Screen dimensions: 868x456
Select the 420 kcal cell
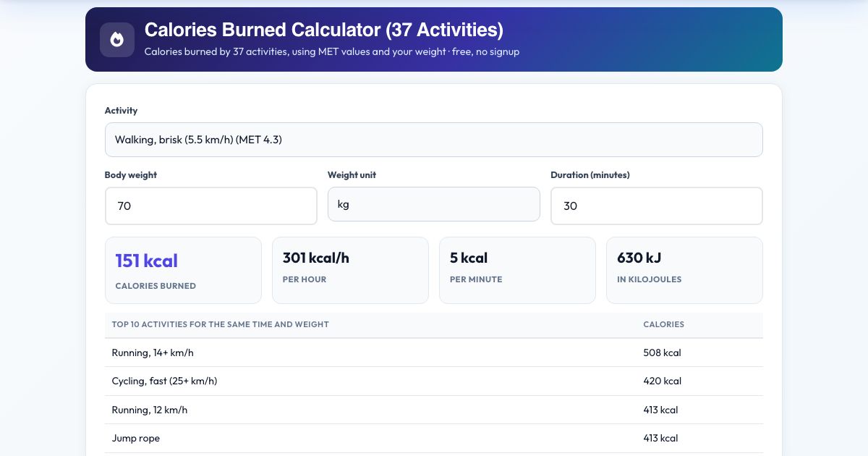point(662,381)
